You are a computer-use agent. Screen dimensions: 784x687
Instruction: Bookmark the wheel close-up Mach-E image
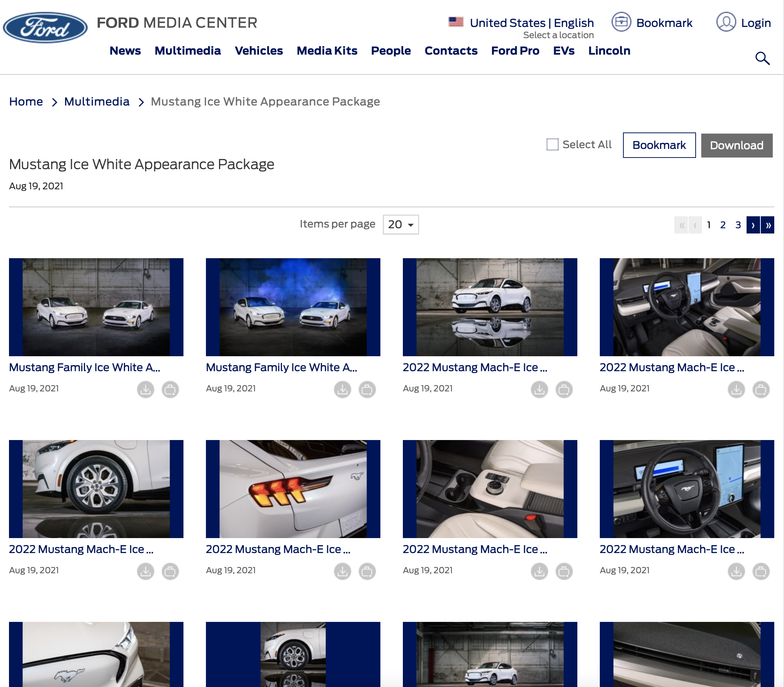coord(170,571)
